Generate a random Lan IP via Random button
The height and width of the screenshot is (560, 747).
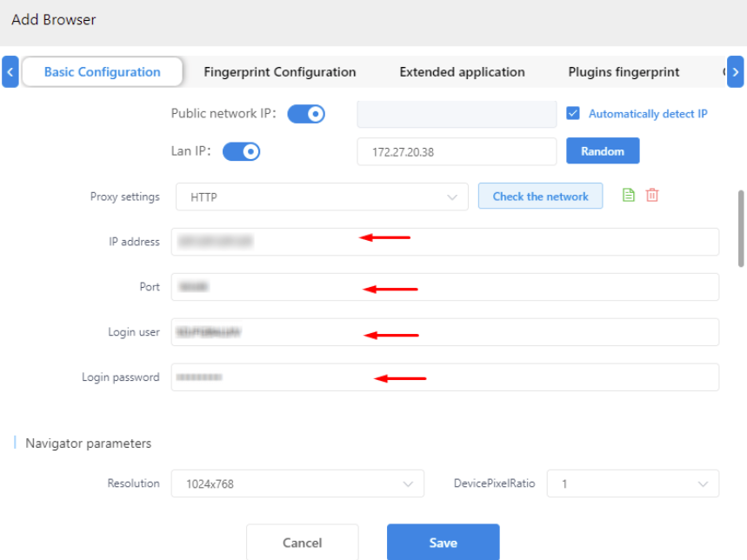[x=603, y=150]
